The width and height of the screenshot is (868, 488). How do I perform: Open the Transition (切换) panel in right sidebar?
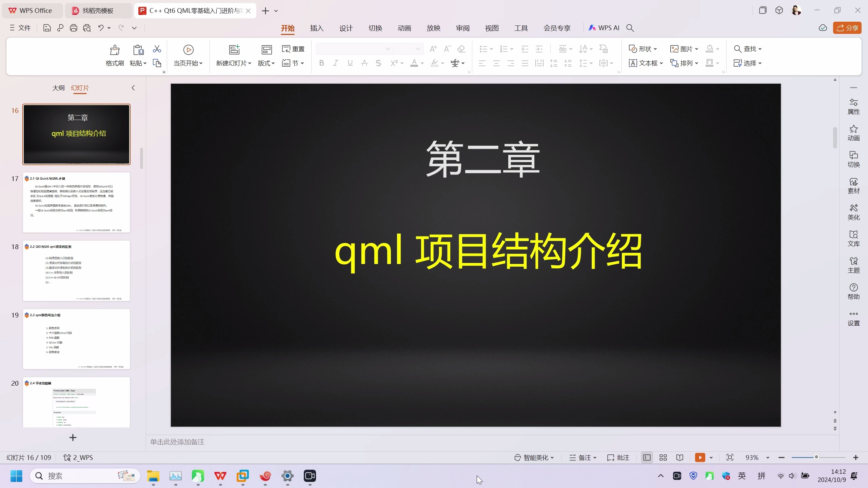tap(853, 159)
